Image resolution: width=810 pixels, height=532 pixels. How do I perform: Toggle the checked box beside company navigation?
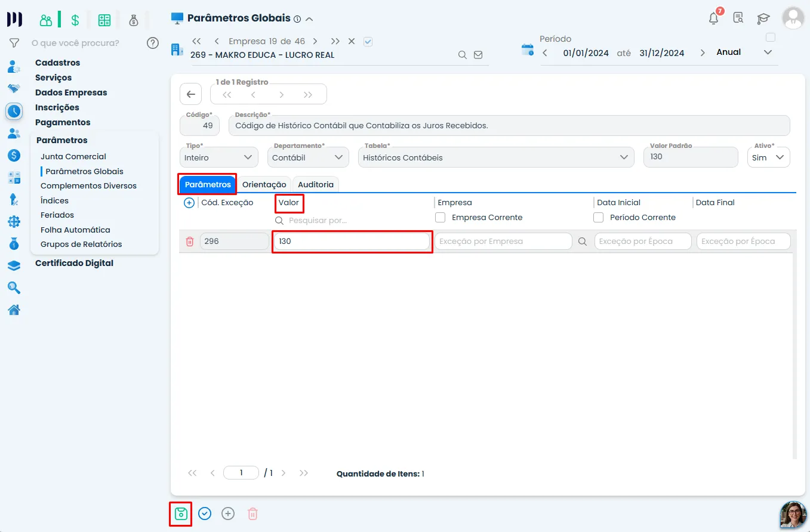tap(368, 42)
